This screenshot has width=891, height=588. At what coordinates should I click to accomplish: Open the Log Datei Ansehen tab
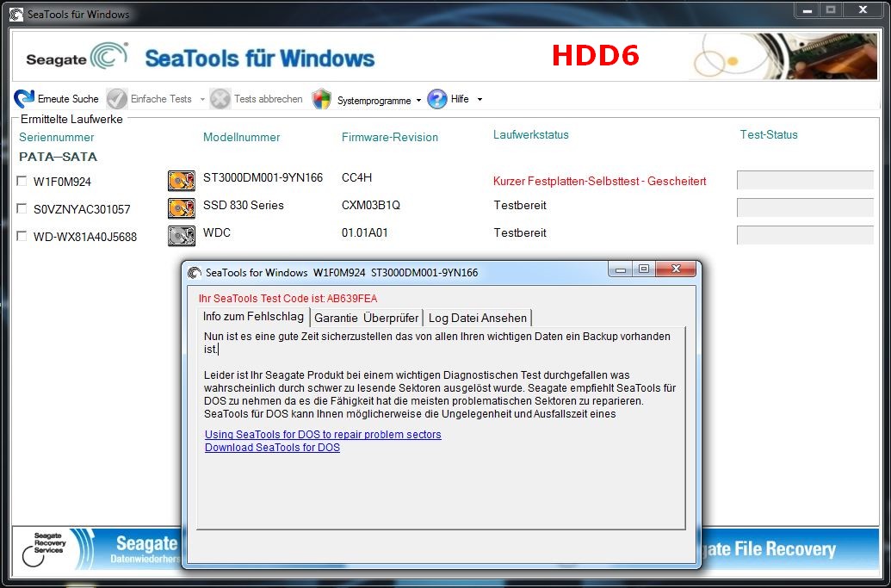(477, 319)
